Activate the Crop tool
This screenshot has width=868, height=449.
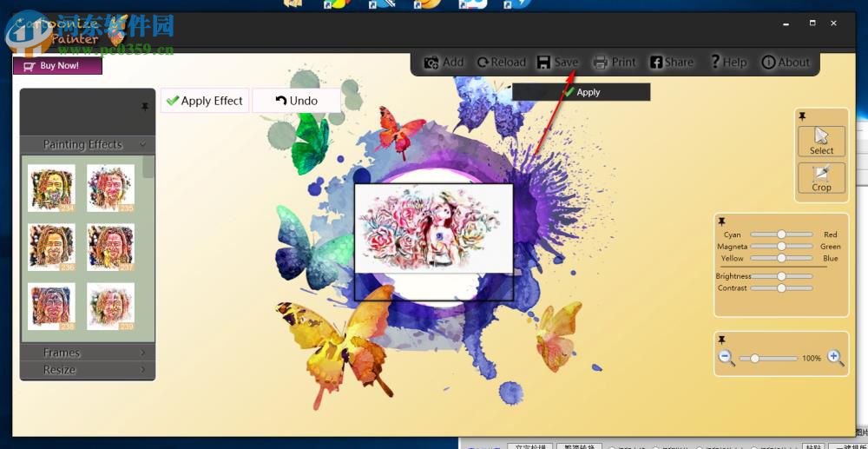coord(821,178)
